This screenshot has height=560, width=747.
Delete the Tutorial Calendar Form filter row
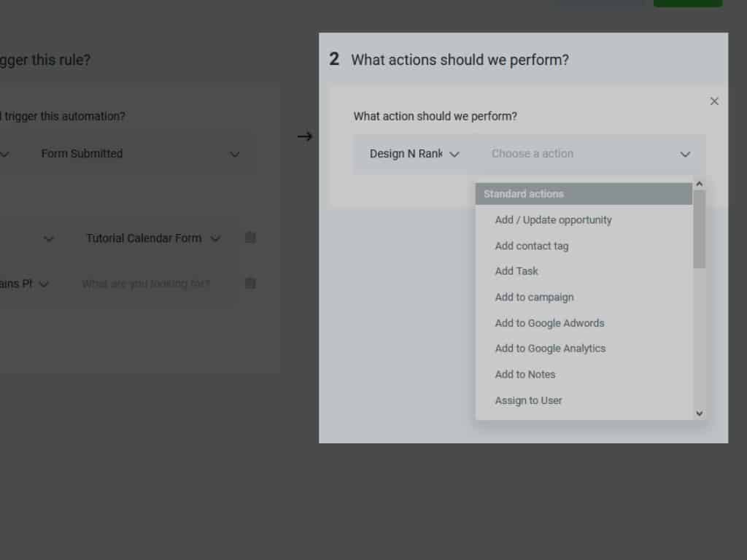250,238
